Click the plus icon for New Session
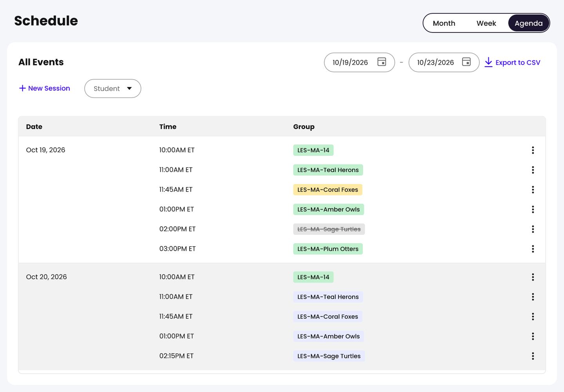Viewport: 564px width, 392px height. (x=22, y=88)
